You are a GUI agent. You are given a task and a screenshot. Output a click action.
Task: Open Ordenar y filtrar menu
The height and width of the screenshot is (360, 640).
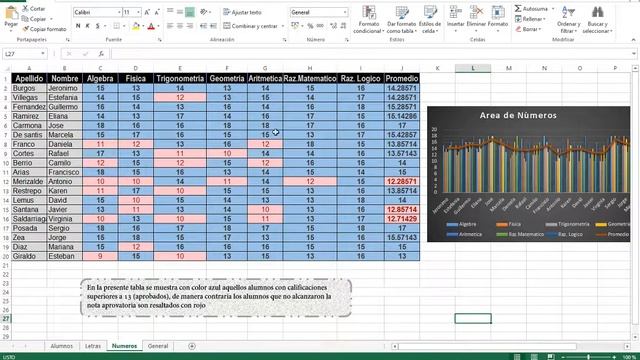click(568, 20)
